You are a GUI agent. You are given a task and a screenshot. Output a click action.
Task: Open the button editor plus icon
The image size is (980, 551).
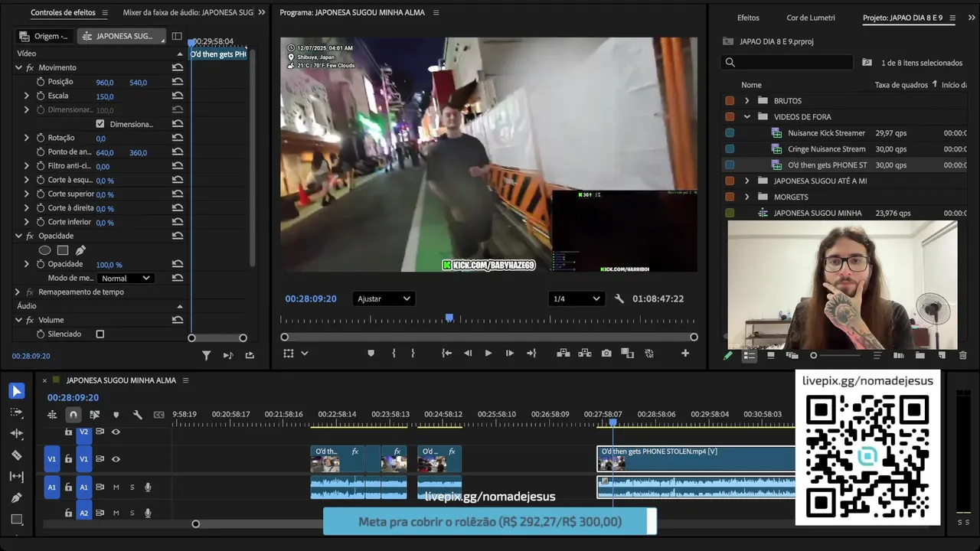click(x=685, y=353)
